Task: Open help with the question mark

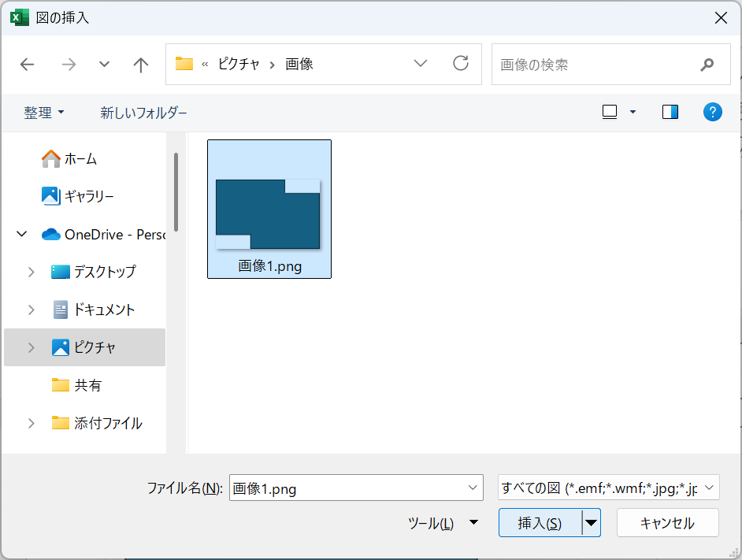Action: coord(712,112)
